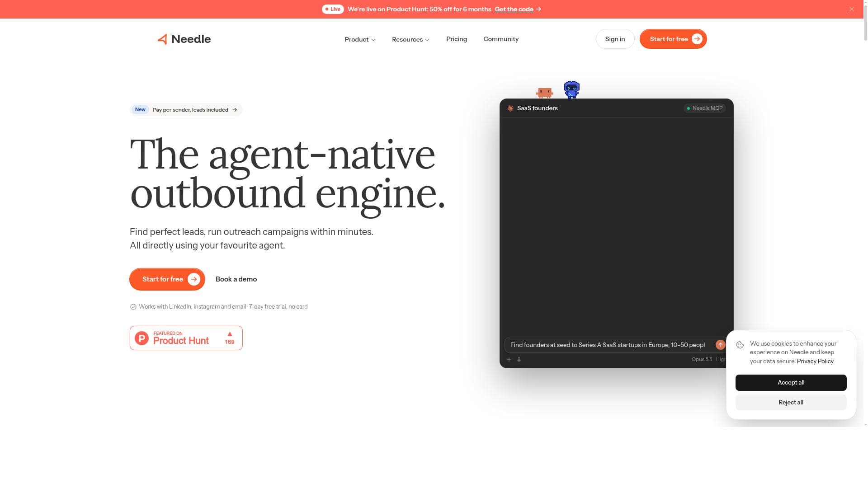The image size is (868, 488).
Task: Expand the Resources menu
Action: click(410, 39)
